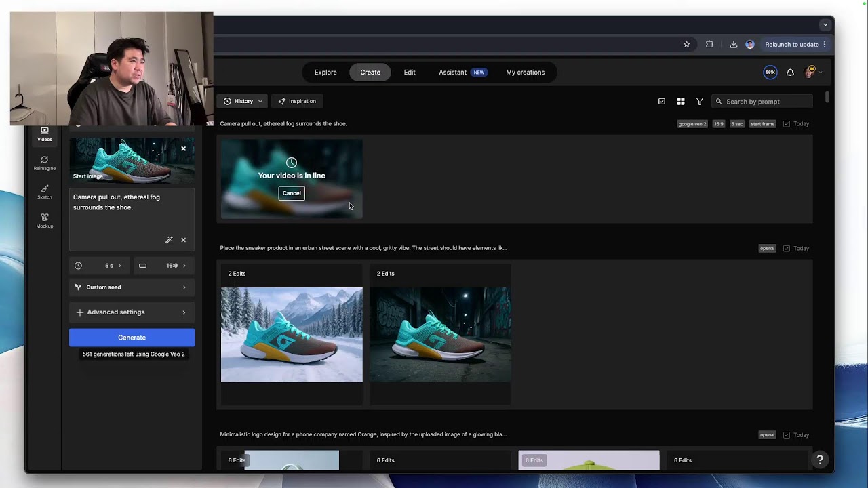Remove the start image with its X

pyautogui.click(x=183, y=149)
